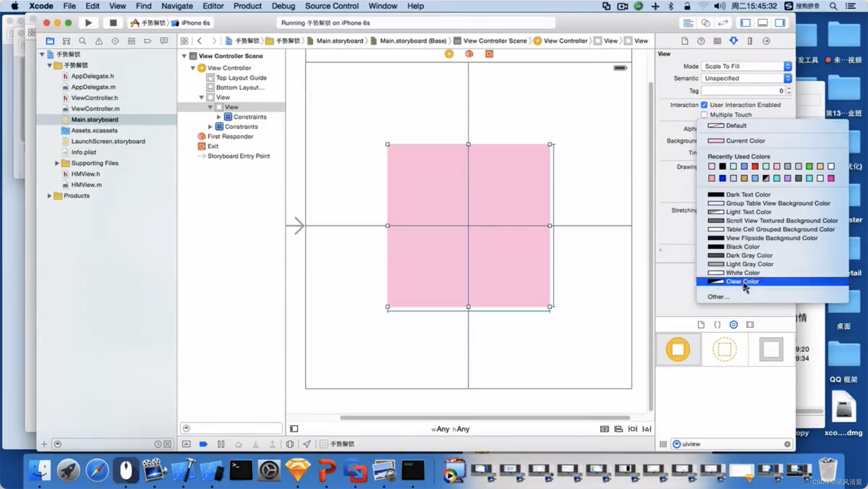Switch to the Version editor arrows icon
This screenshot has height=489, width=868.
(723, 23)
